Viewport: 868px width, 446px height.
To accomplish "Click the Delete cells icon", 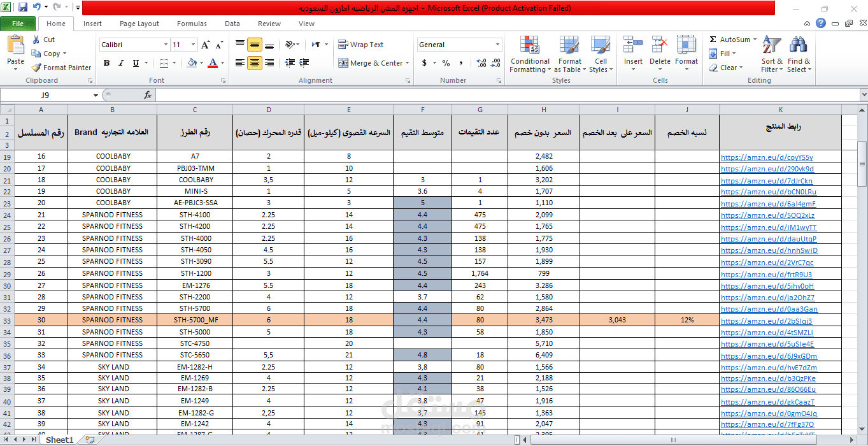I will coord(660,45).
